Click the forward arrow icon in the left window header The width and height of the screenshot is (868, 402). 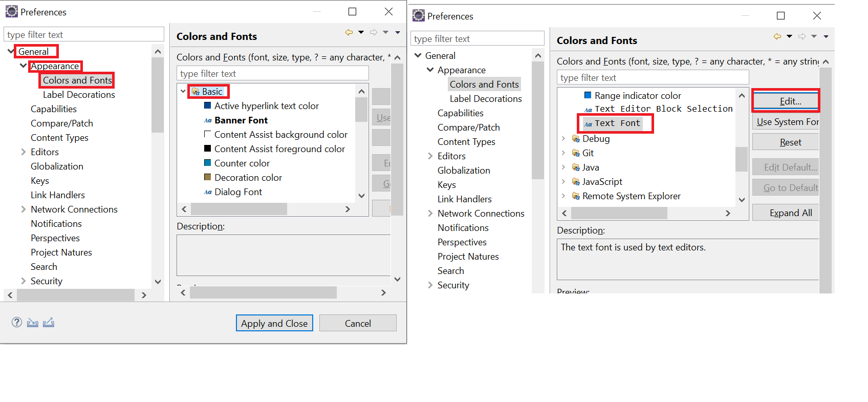374,32
